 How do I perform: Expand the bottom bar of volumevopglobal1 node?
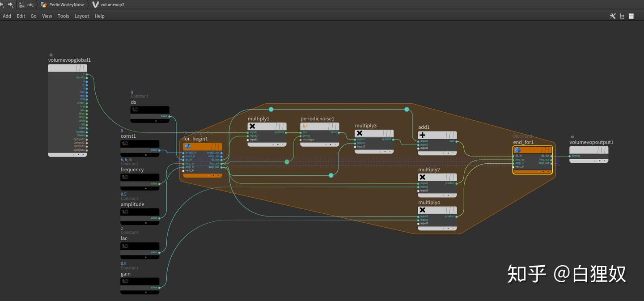tap(68, 155)
